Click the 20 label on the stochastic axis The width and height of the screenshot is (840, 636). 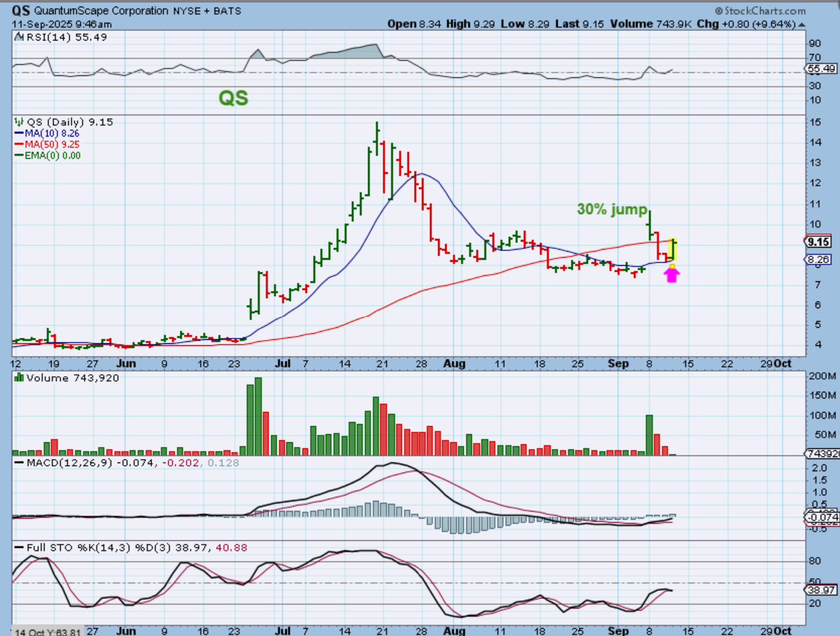point(815,604)
